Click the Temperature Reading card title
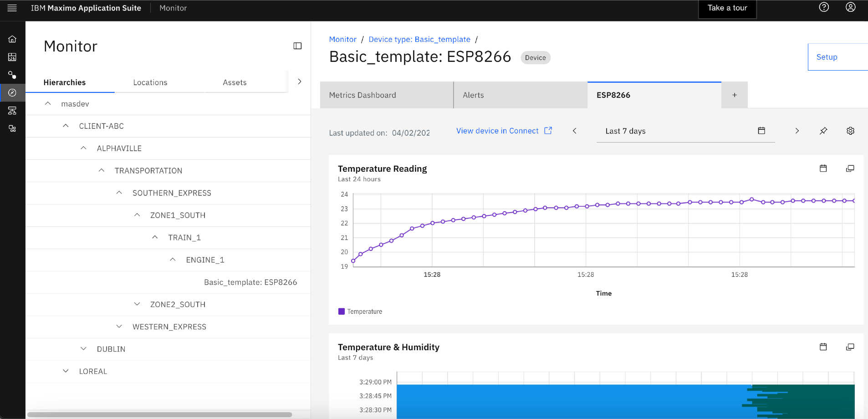Screen dimensions: 868x419 tap(383, 169)
